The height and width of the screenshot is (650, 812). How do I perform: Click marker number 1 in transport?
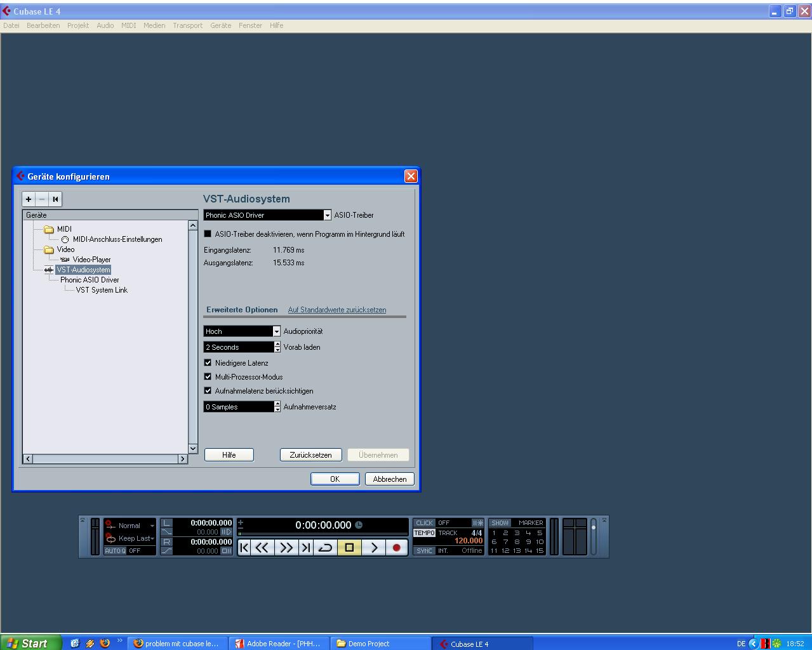tap(494, 533)
